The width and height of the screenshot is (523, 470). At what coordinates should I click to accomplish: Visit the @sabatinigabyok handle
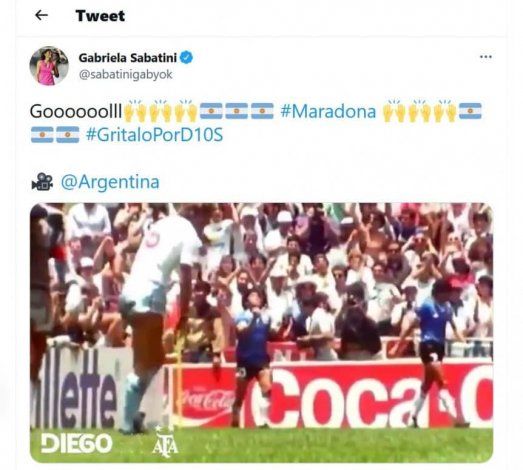pos(125,74)
